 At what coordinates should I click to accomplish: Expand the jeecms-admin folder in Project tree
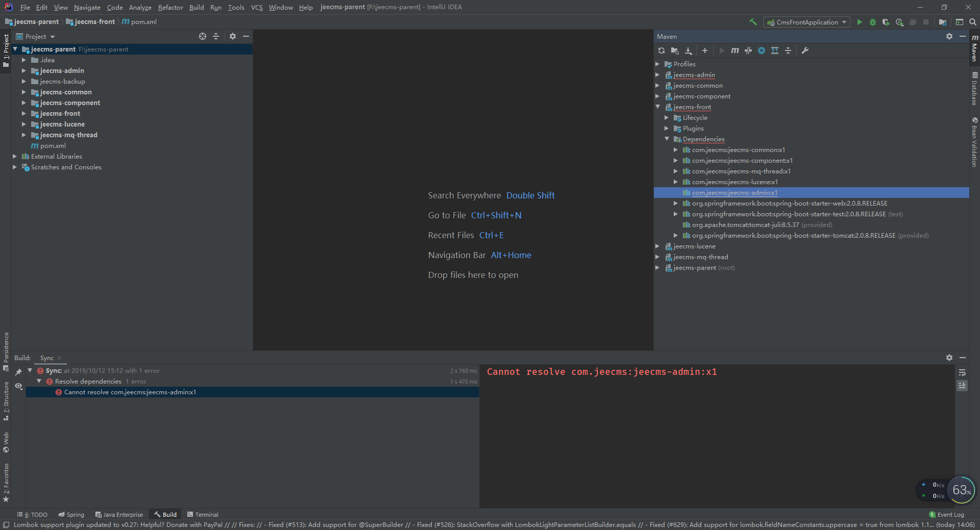[x=23, y=71]
